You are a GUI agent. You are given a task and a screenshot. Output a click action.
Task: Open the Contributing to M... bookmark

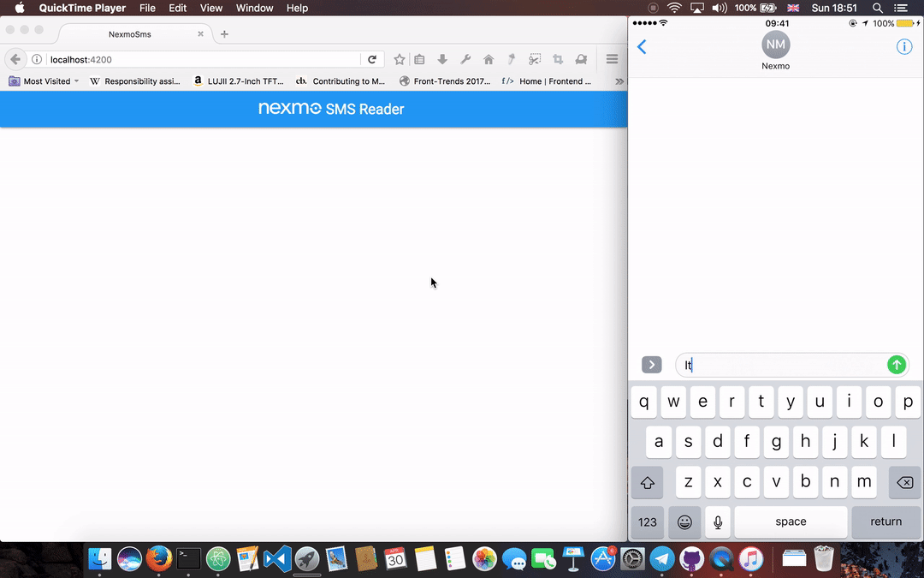point(341,81)
